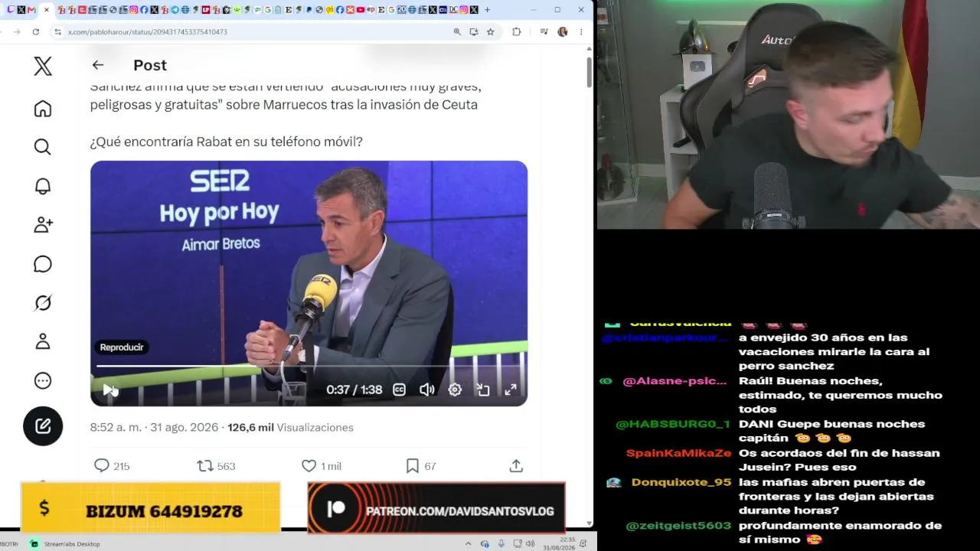Image resolution: width=980 pixels, height=551 pixels.
Task: View site information icon in address bar
Action: click(x=57, y=31)
